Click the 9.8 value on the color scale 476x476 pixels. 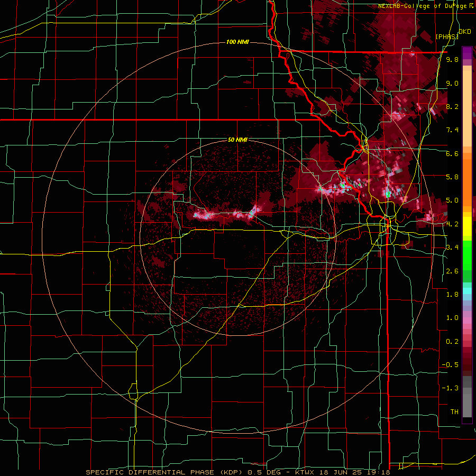click(x=452, y=59)
